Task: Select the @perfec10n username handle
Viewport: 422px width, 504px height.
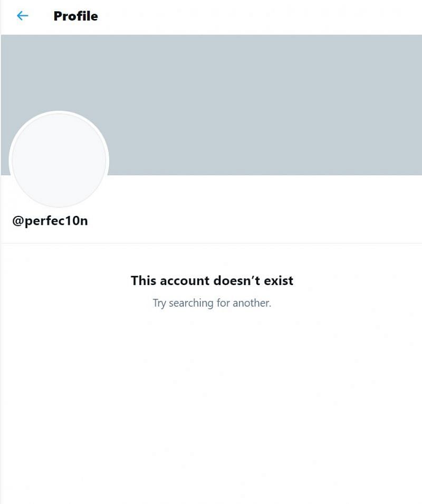Action: click(x=50, y=221)
